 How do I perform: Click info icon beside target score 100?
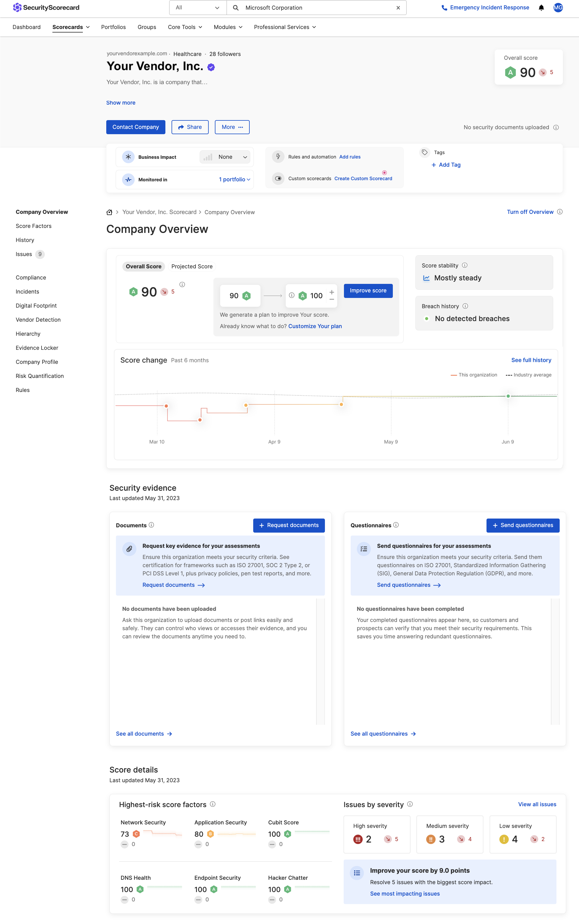[x=292, y=295]
